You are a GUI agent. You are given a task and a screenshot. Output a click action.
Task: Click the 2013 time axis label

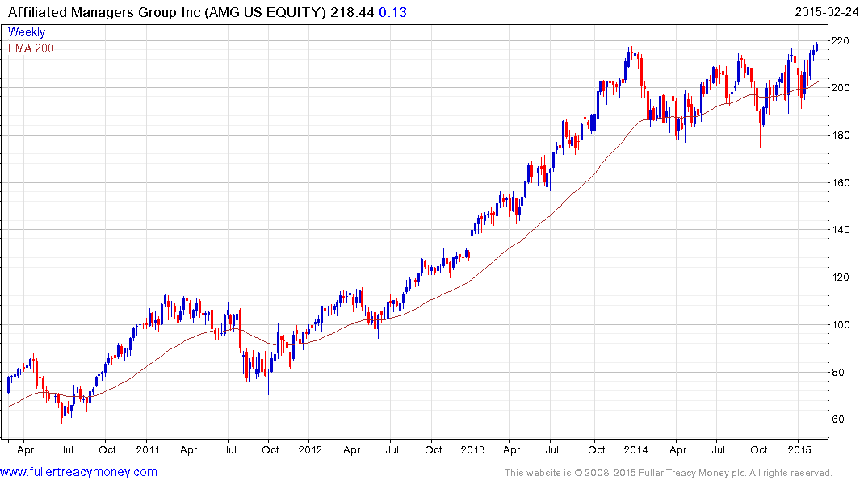click(472, 449)
